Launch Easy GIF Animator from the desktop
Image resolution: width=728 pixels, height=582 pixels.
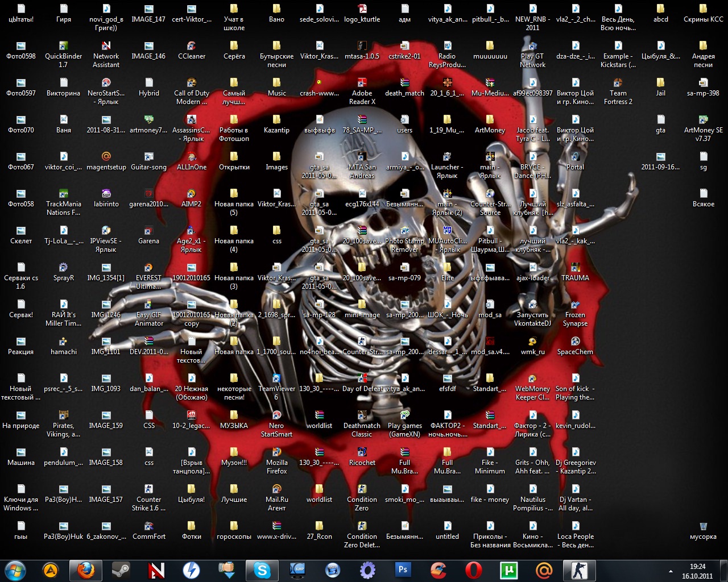click(149, 313)
